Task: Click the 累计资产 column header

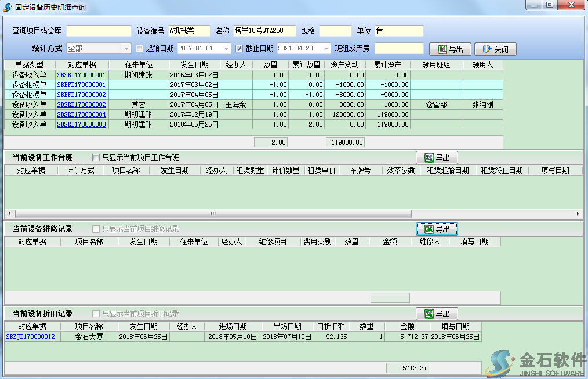Action: [388, 65]
